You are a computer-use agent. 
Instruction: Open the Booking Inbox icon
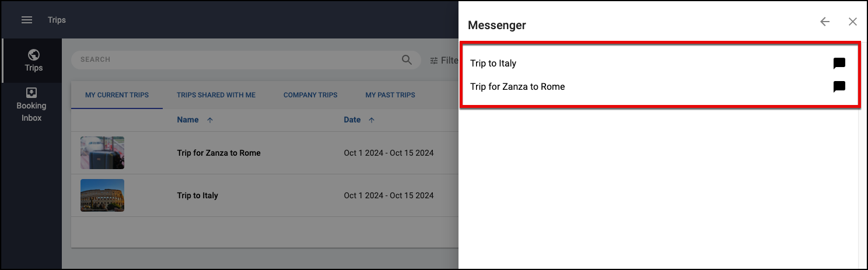32,92
